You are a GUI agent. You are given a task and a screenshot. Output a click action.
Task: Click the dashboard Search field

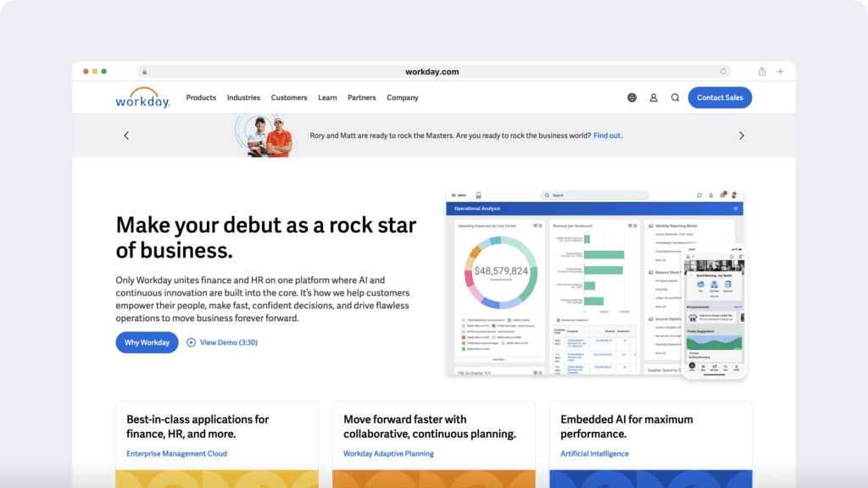[x=594, y=196]
